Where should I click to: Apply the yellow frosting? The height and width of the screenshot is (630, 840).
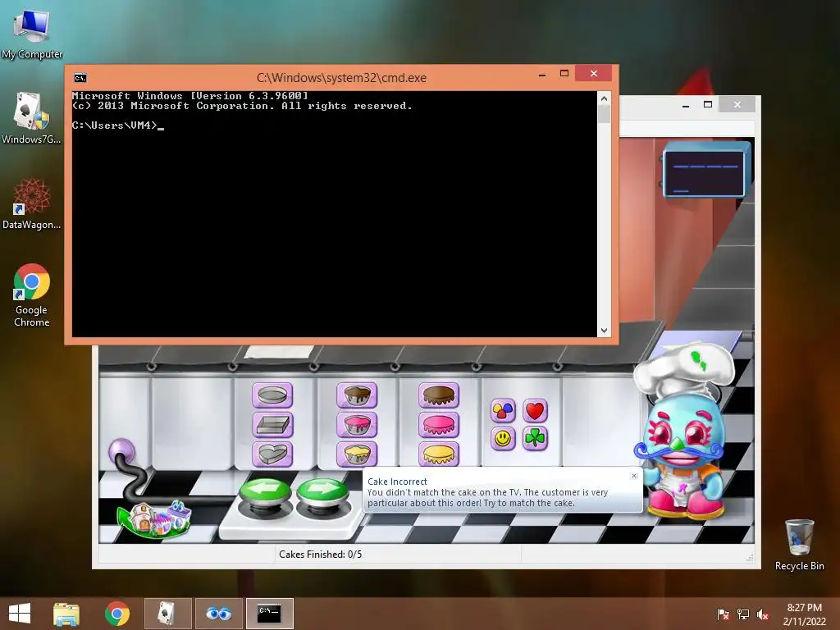tap(439, 454)
